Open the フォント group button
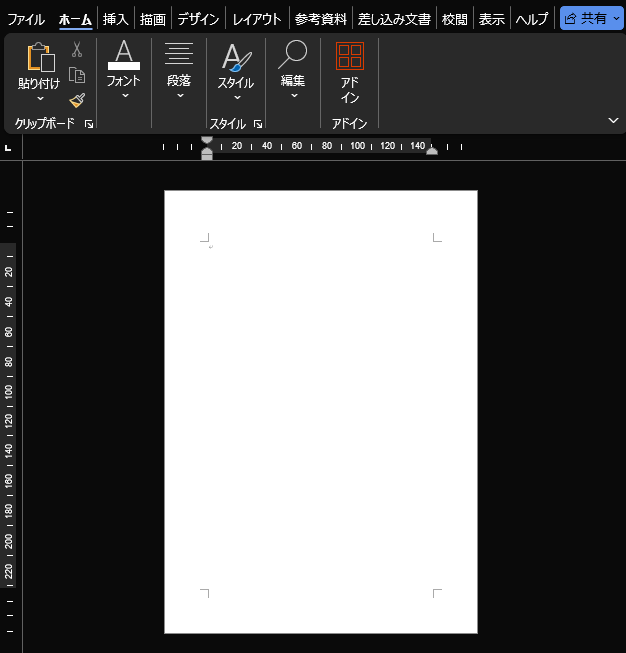This screenshot has width=626, height=653. click(124, 69)
